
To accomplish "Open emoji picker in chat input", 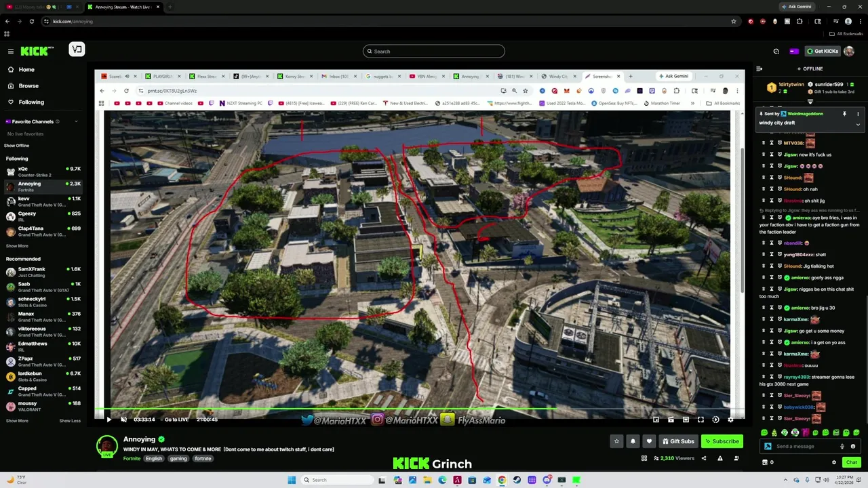I will 853,446.
